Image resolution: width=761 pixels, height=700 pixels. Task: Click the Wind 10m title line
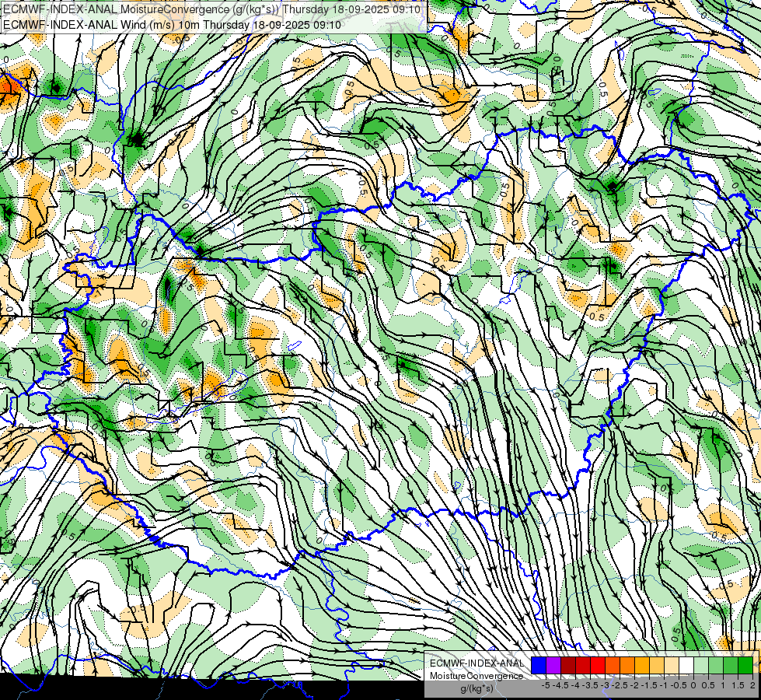point(172,25)
